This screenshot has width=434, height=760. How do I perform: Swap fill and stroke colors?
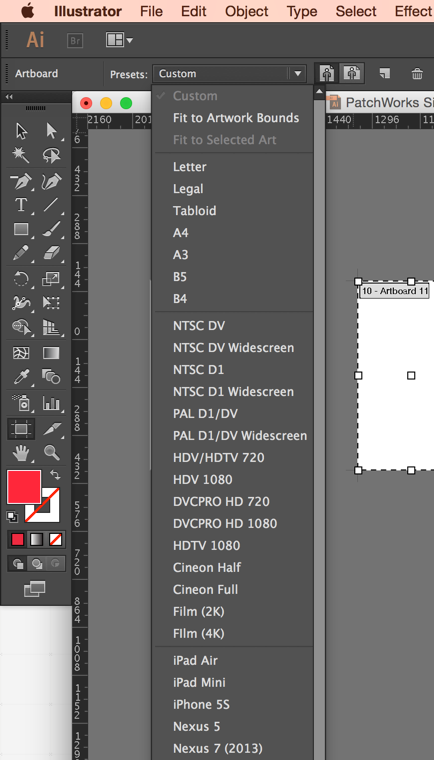[55, 475]
